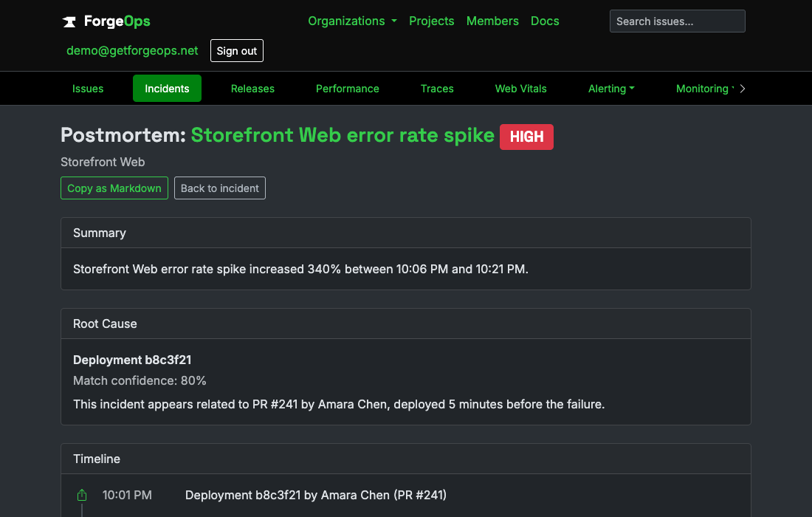
Task: Select the Incidents tab
Action: pyautogui.click(x=167, y=89)
